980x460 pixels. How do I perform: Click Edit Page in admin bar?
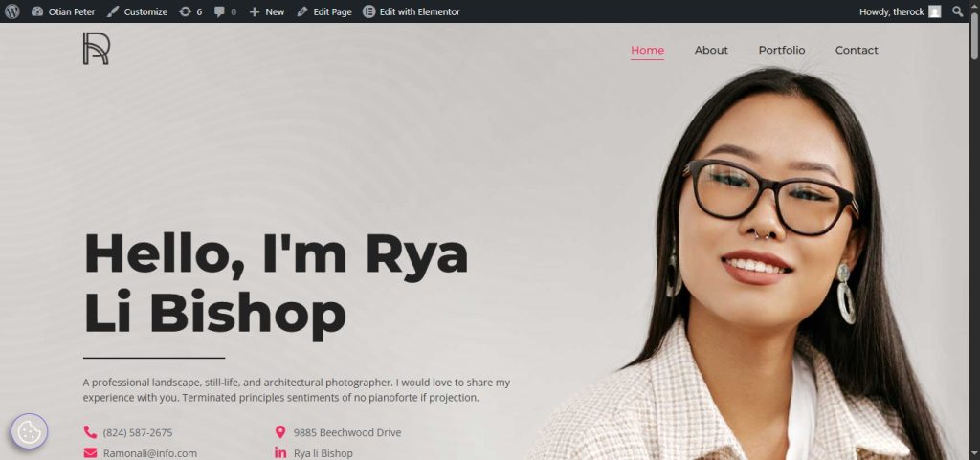click(x=324, y=11)
